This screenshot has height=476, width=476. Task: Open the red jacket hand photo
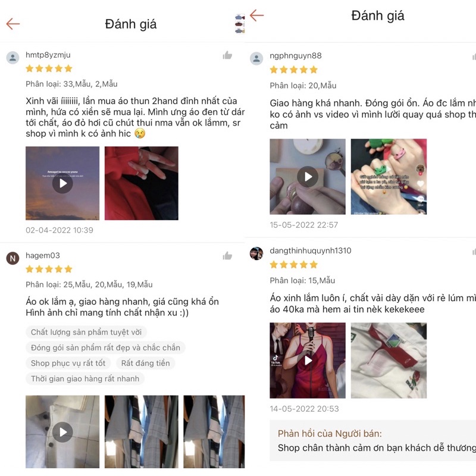tap(142, 183)
